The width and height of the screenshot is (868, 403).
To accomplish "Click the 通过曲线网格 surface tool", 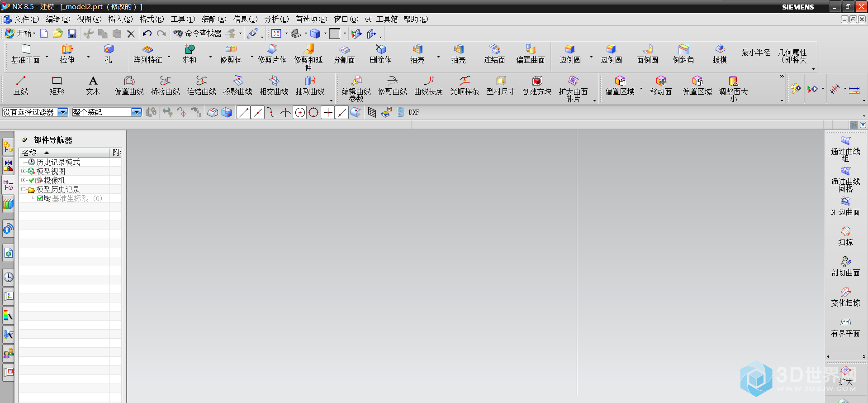I will (845, 179).
